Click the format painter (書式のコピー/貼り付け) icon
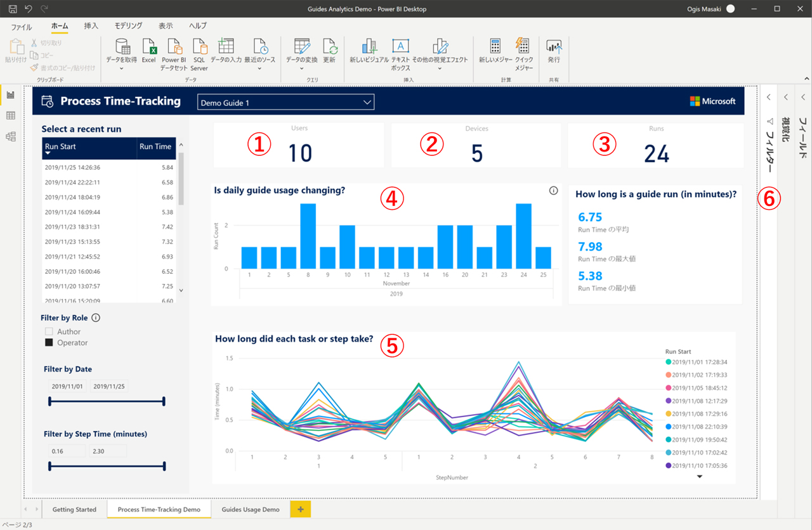The height and width of the screenshot is (530, 812). tap(34, 68)
